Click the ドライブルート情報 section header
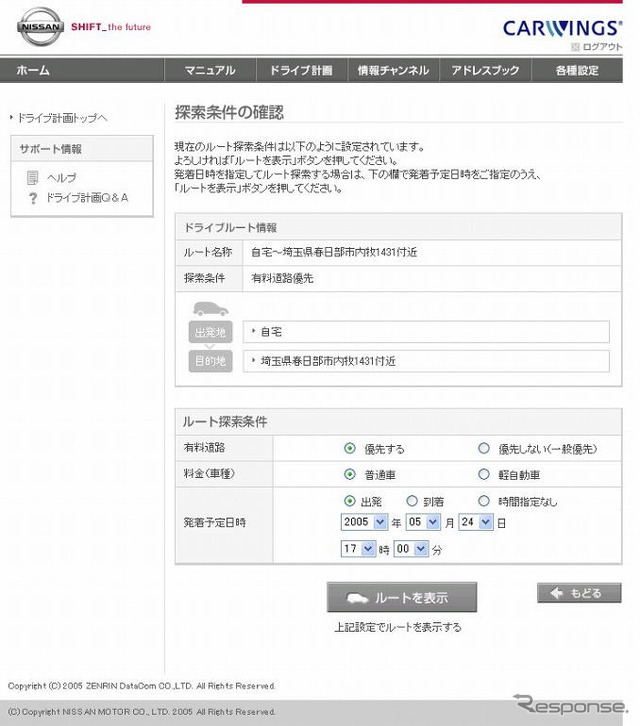Viewport: 640px width, 726px height. coord(398,227)
